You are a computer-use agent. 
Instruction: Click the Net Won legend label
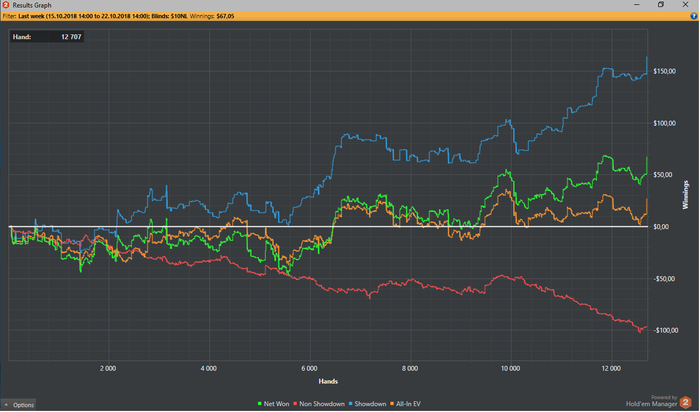[x=276, y=404]
